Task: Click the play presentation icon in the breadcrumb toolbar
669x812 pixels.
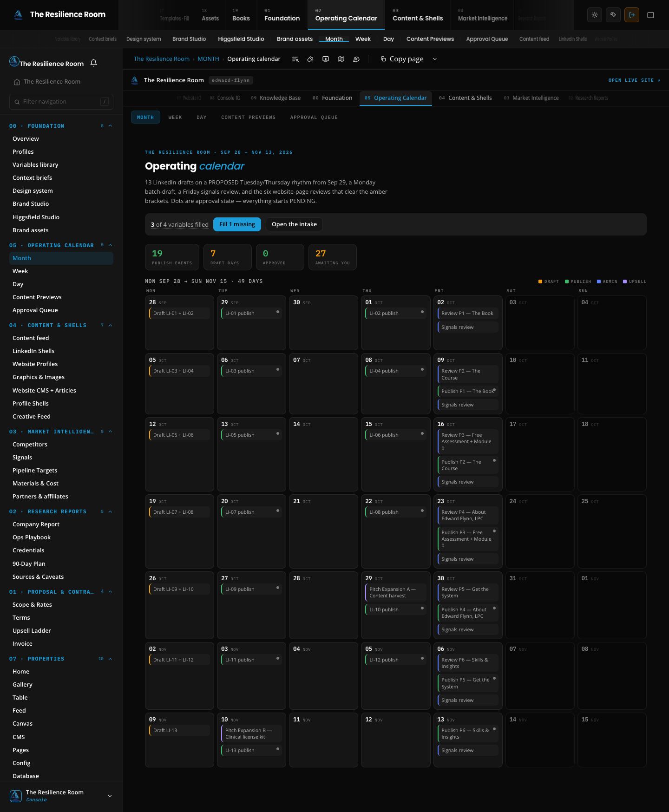Action: pyautogui.click(x=326, y=59)
